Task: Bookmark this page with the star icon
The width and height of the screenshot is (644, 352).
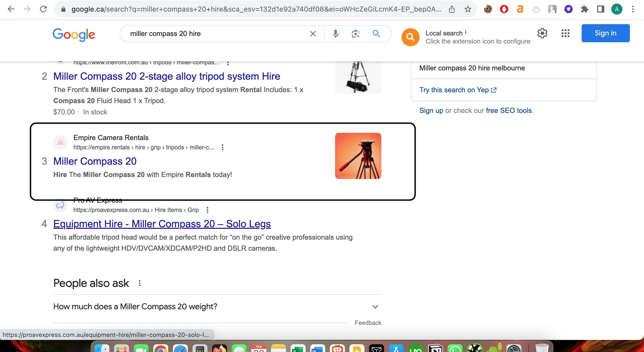Action: (x=468, y=9)
